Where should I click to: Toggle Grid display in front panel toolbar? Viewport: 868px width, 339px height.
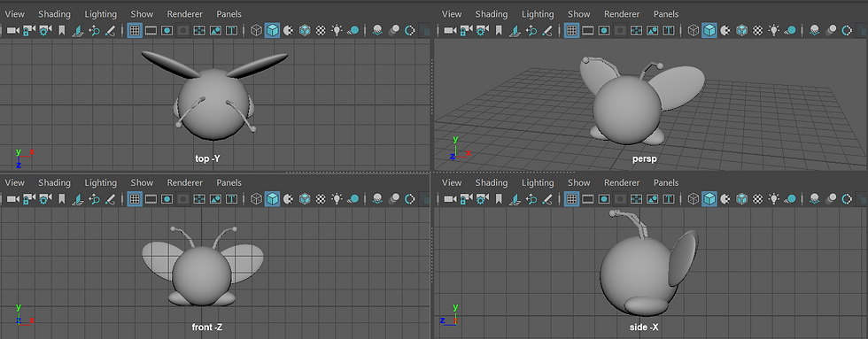tap(135, 198)
